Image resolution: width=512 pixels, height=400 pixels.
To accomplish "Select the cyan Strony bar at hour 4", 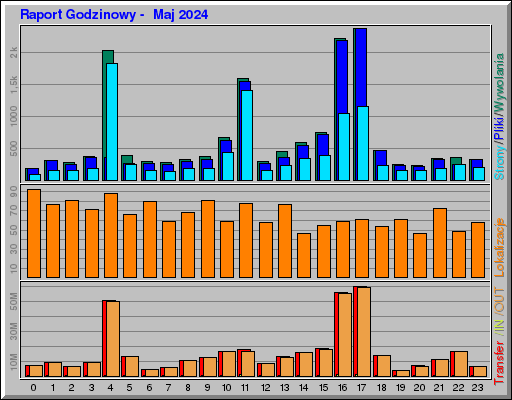I will pyautogui.click(x=112, y=122).
